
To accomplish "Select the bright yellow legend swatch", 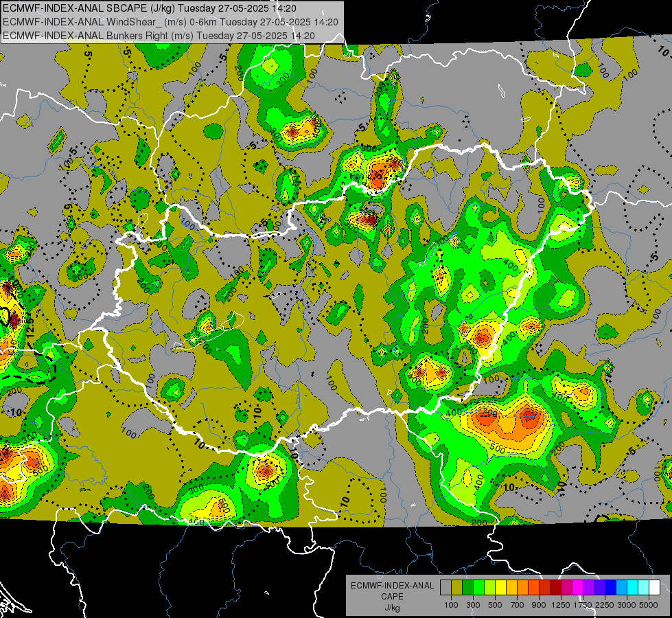I will pos(500,588).
